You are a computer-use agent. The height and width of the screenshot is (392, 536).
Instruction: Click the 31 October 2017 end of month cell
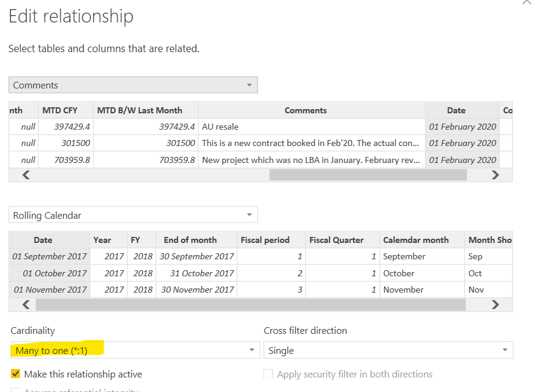[196, 273]
